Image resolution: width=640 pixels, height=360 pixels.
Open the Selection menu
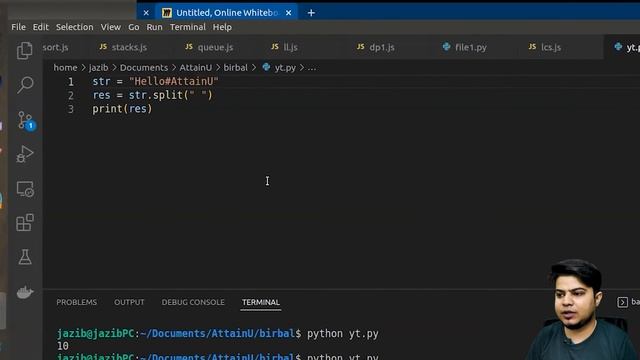(x=75, y=27)
